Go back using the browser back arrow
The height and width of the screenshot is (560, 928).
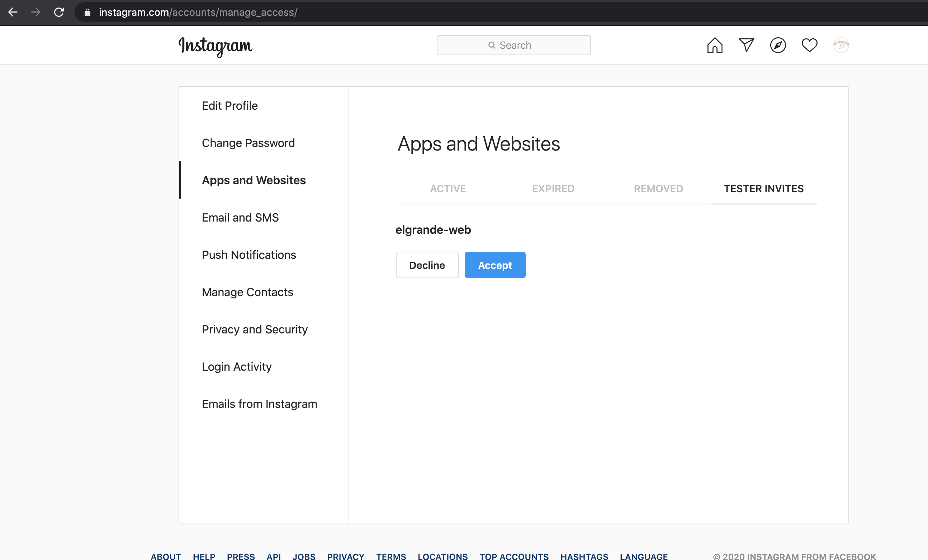(13, 12)
